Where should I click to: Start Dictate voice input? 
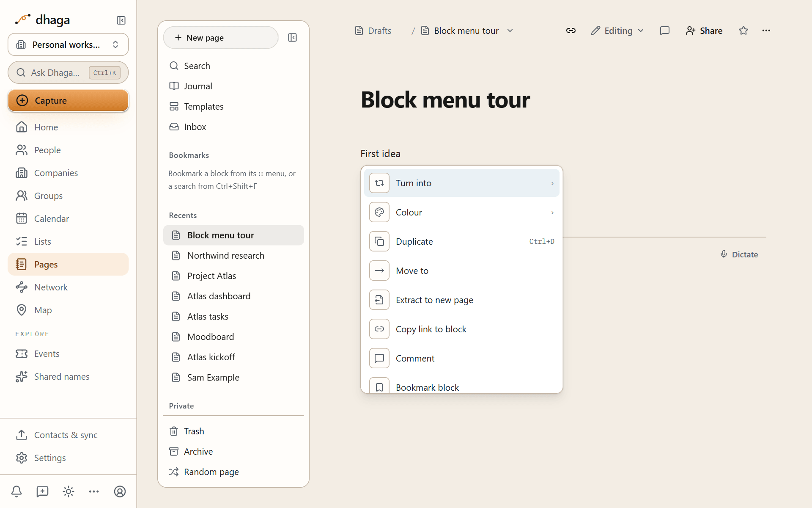pyautogui.click(x=739, y=254)
